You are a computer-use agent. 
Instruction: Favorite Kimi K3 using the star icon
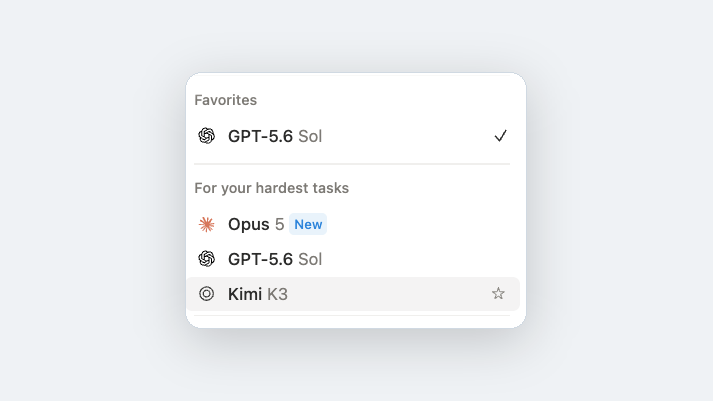pos(498,293)
